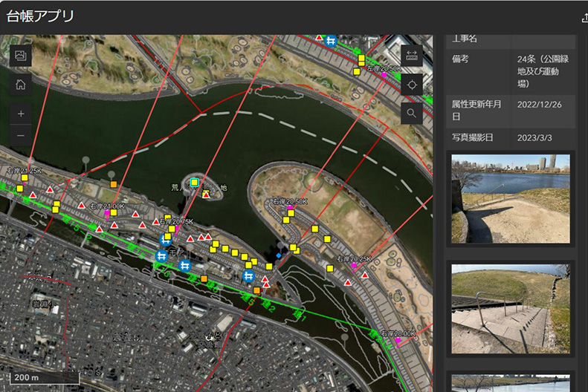Select the 備考 attribute row value
588x392 pixels.
pyautogui.click(x=543, y=71)
